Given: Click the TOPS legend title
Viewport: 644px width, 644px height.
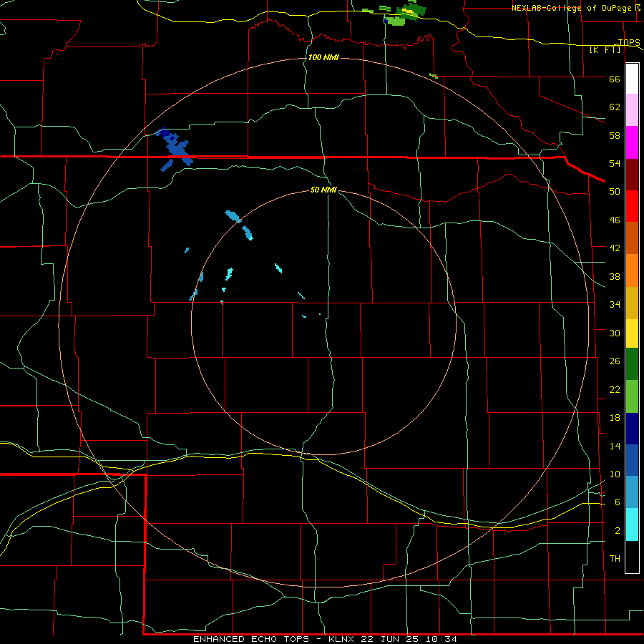Looking at the screenshot, I should point(629,42).
